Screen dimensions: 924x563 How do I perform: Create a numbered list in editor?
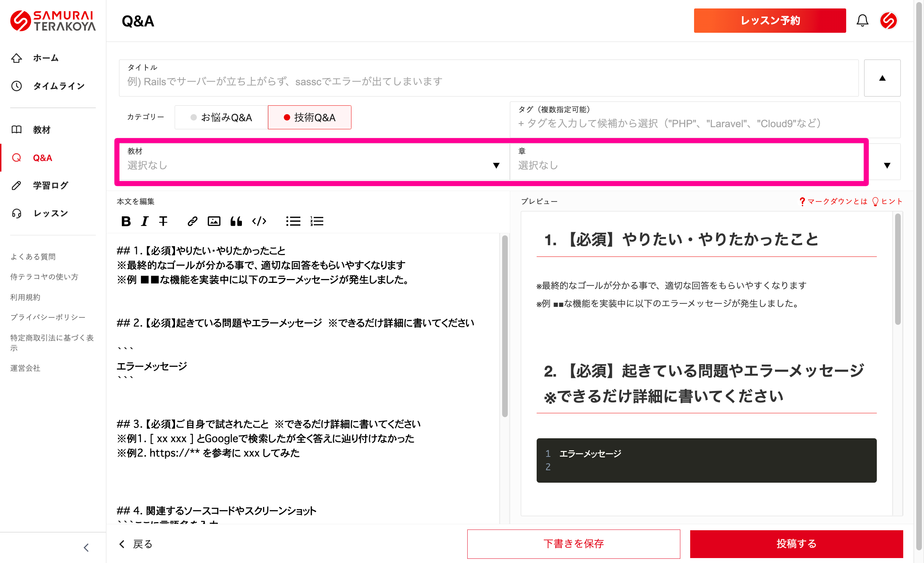click(x=317, y=221)
